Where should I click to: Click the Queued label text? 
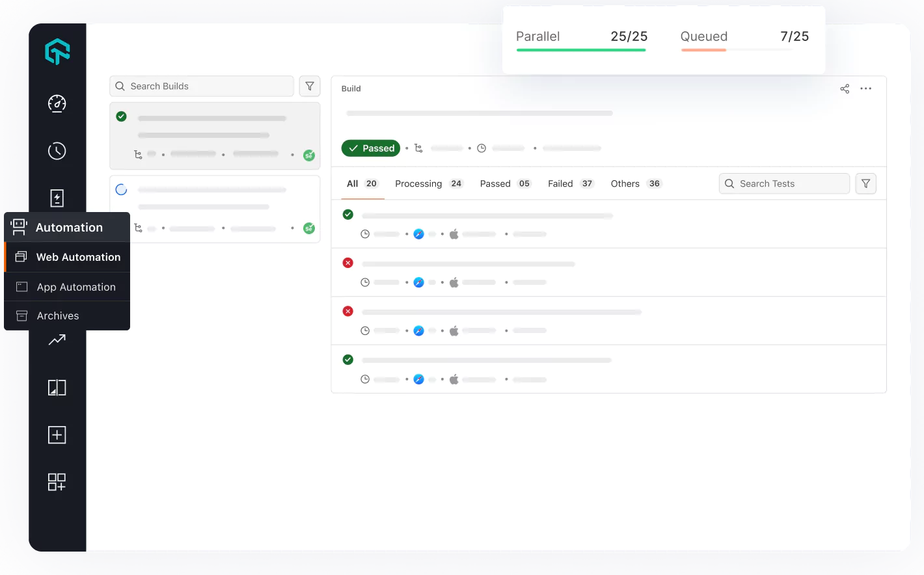pos(704,36)
